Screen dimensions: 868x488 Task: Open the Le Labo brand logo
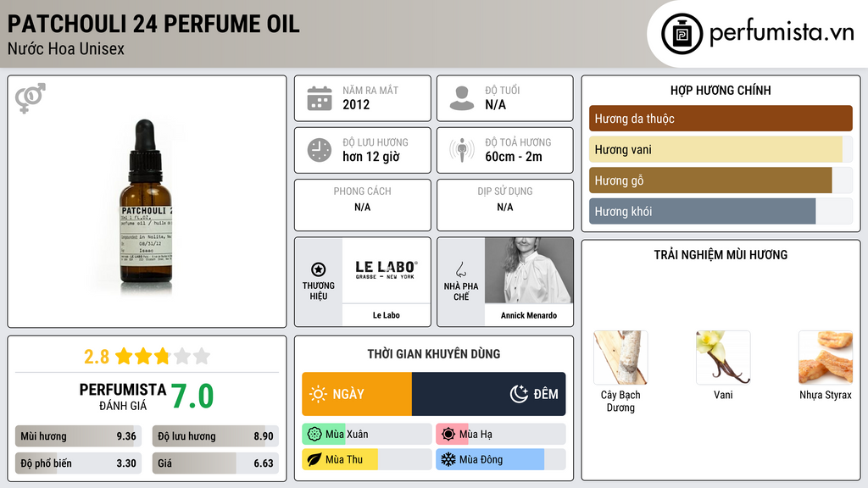click(x=386, y=270)
